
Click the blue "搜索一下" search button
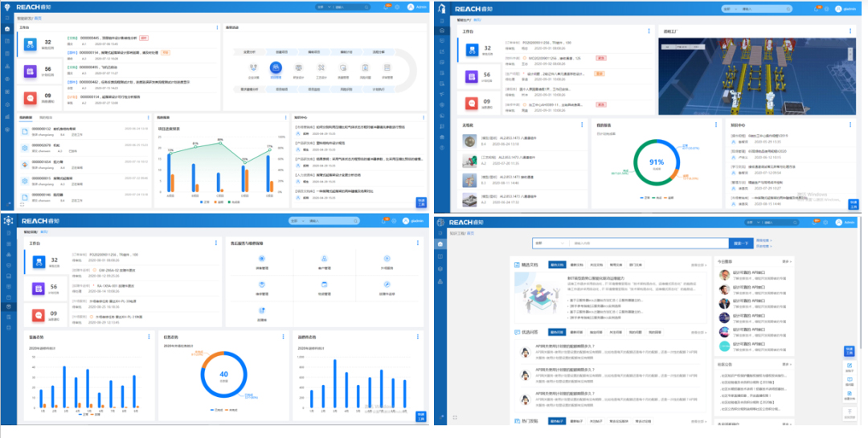coord(740,243)
